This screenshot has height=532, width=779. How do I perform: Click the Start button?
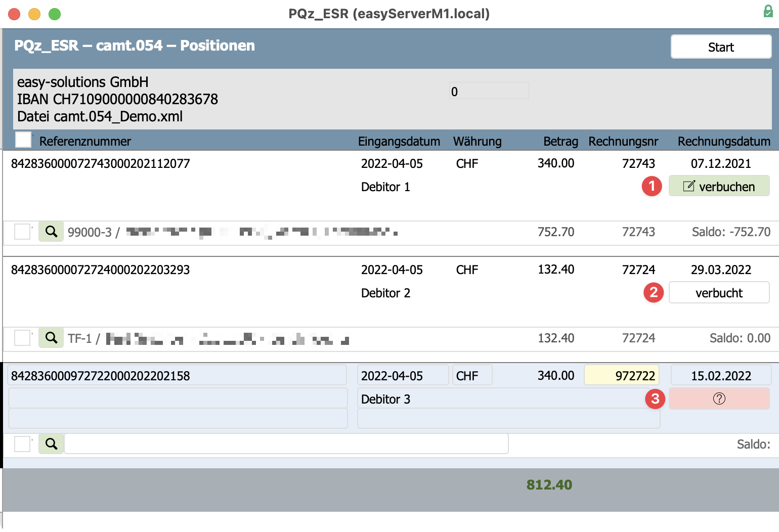coord(721,47)
